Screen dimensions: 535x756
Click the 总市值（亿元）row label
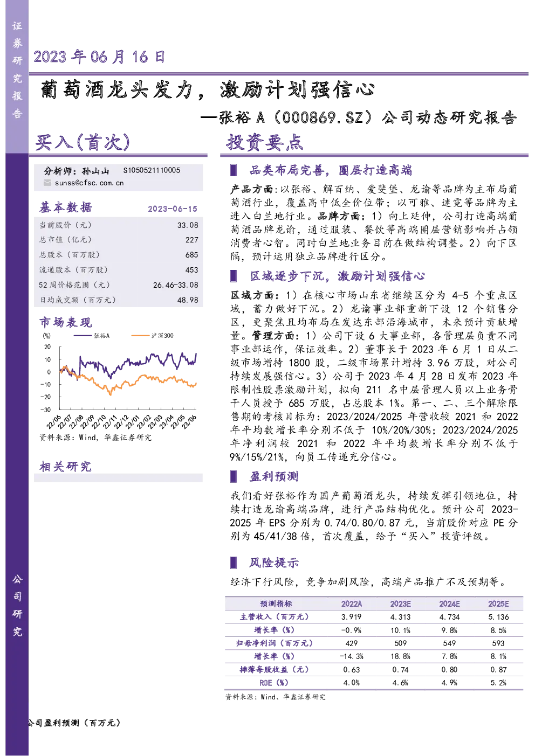pyautogui.click(x=65, y=240)
